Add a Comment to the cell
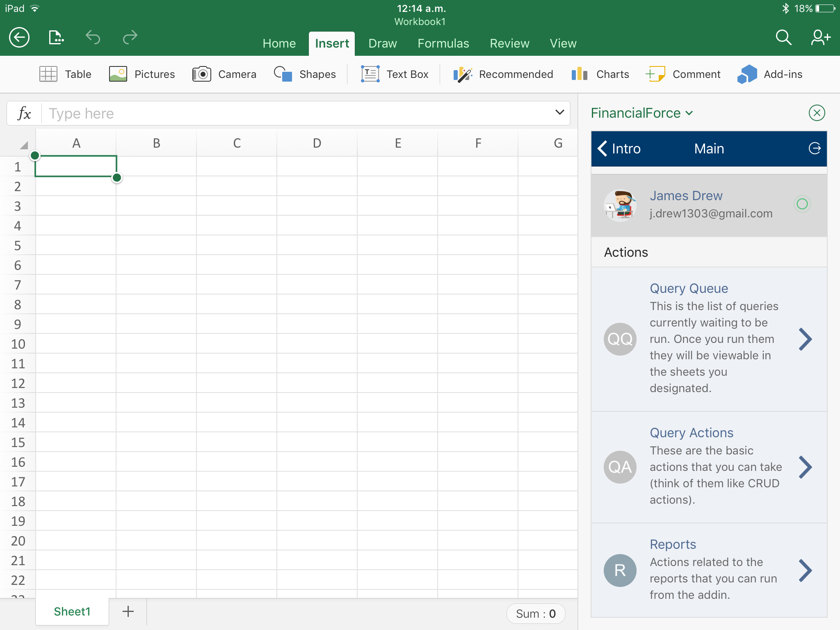 point(683,74)
